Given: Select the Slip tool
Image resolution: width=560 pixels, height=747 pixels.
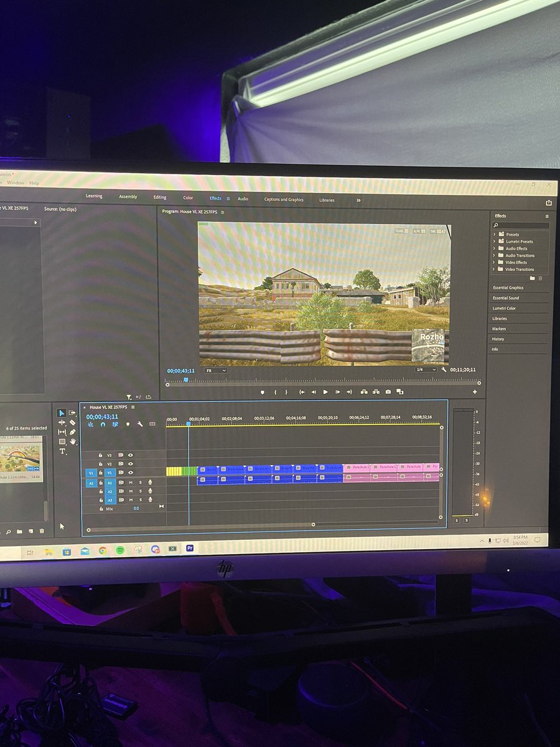Looking at the screenshot, I should [x=62, y=432].
